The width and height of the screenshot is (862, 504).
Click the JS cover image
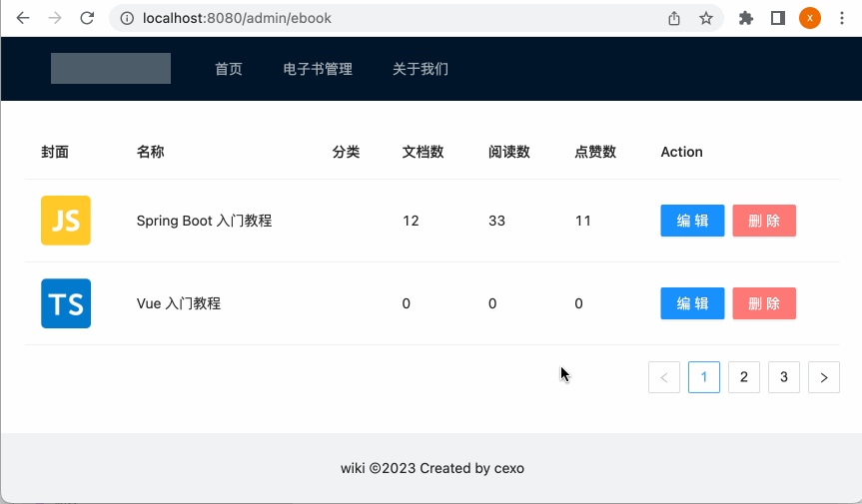(66, 221)
